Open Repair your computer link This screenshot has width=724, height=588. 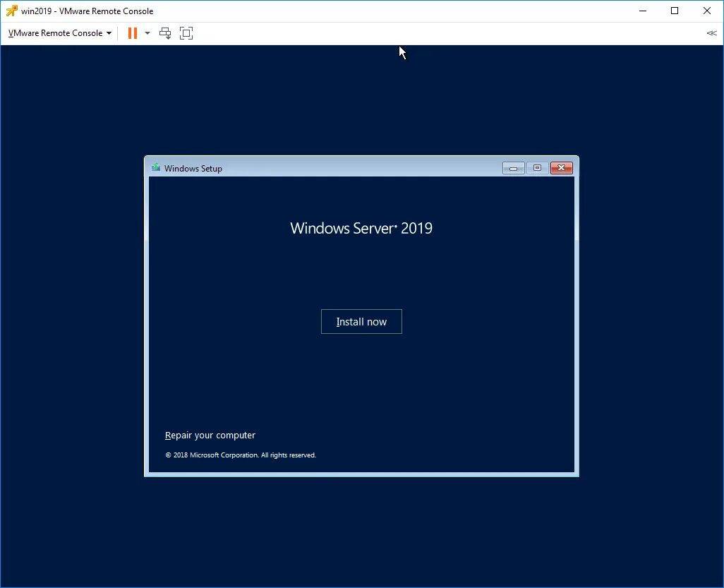210,435
